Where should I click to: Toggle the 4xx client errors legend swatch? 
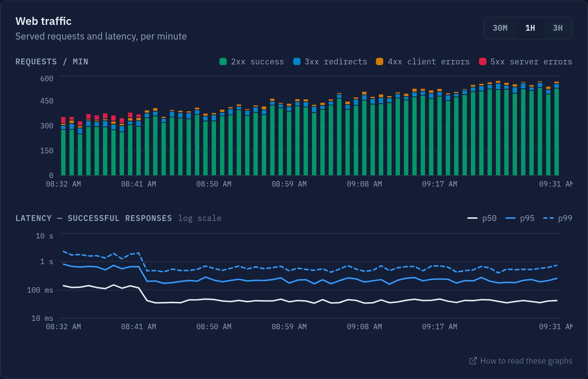(x=380, y=61)
